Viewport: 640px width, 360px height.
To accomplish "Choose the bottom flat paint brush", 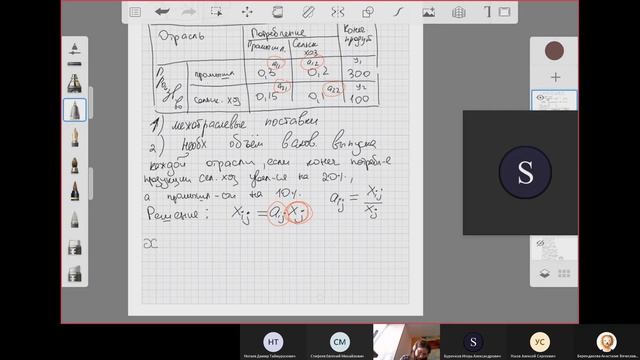I will tap(75, 273).
